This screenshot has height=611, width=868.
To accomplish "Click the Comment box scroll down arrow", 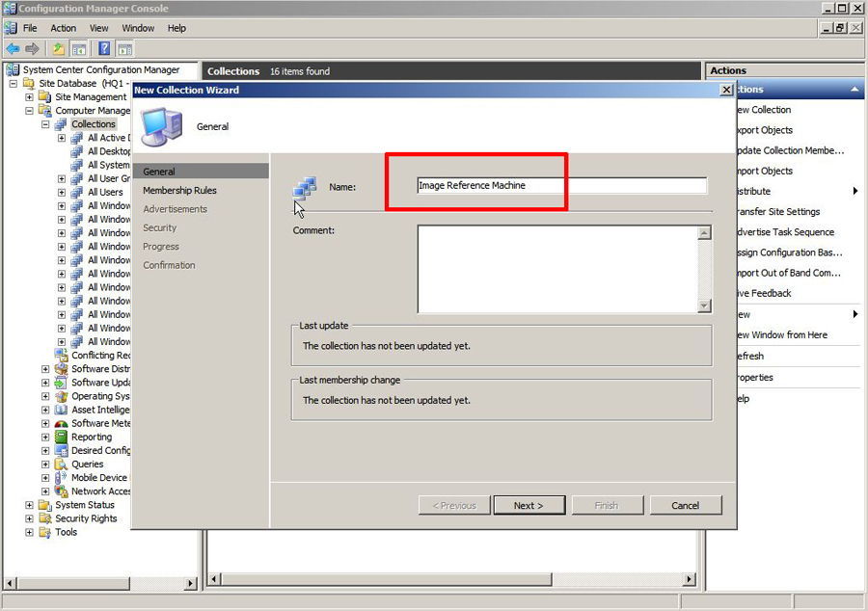I will pyautogui.click(x=704, y=305).
